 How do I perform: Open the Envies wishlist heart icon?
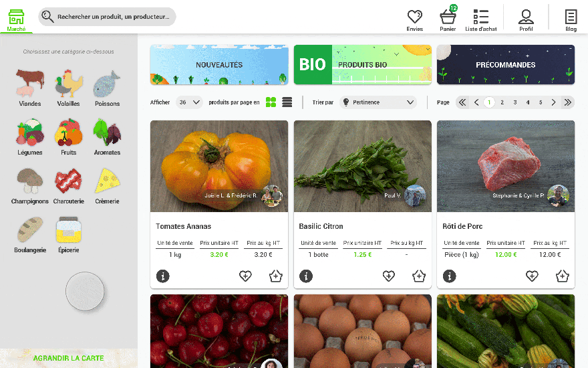[x=415, y=17]
